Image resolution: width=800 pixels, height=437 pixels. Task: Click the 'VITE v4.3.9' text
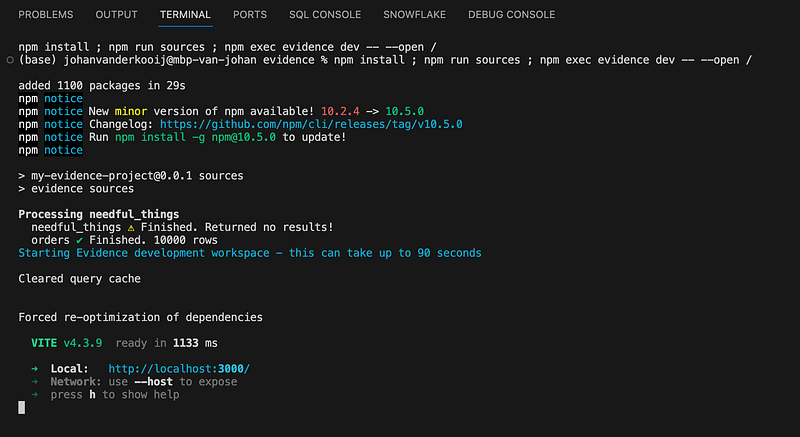[x=67, y=343]
